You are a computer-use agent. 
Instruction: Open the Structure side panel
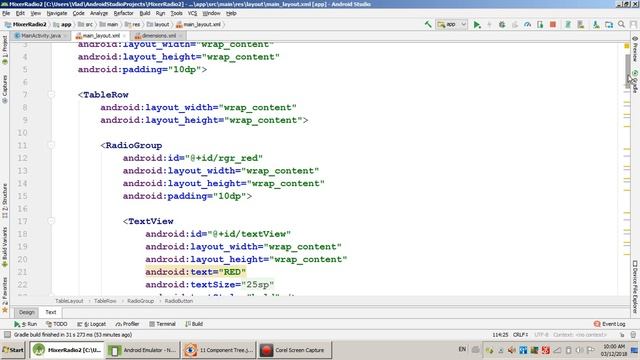(5, 200)
